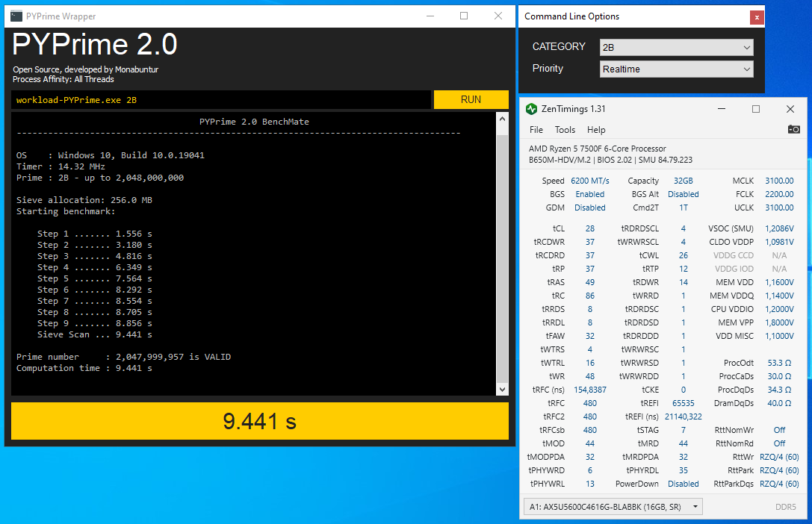Image resolution: width=812 pixels, height=524 pixels.
Task: Click the tRFC (ns) value 154,8387
Action: (x=590, y=390)
